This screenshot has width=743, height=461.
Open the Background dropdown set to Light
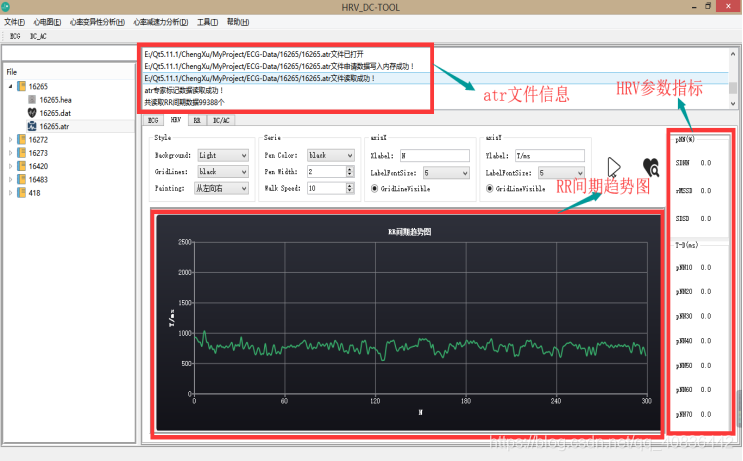[223, 155]
